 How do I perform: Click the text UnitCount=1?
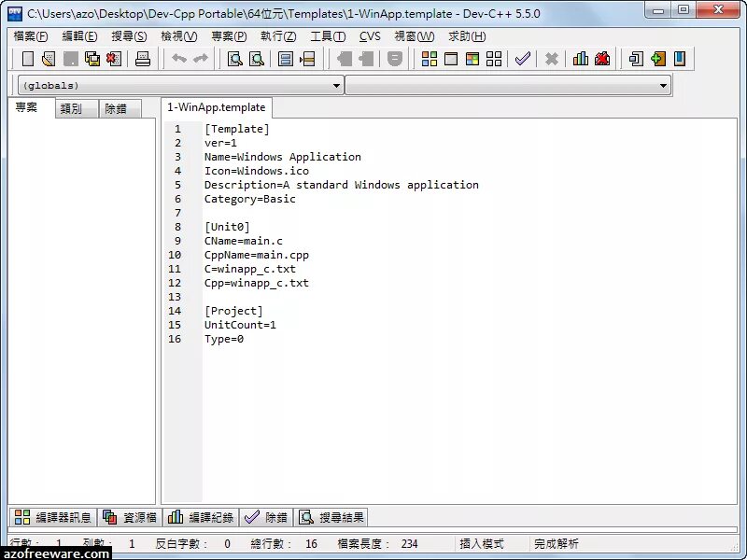[240, 325]
